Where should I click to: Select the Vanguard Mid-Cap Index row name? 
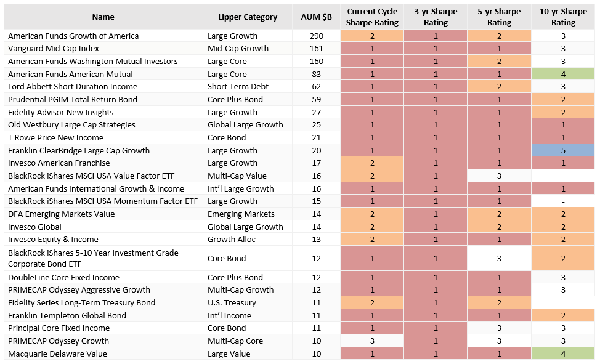[x=54, y=48]
